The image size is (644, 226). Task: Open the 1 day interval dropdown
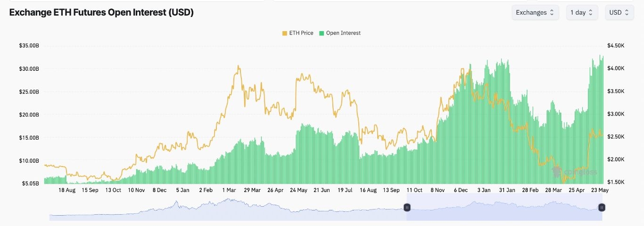[x=582, y=13]
